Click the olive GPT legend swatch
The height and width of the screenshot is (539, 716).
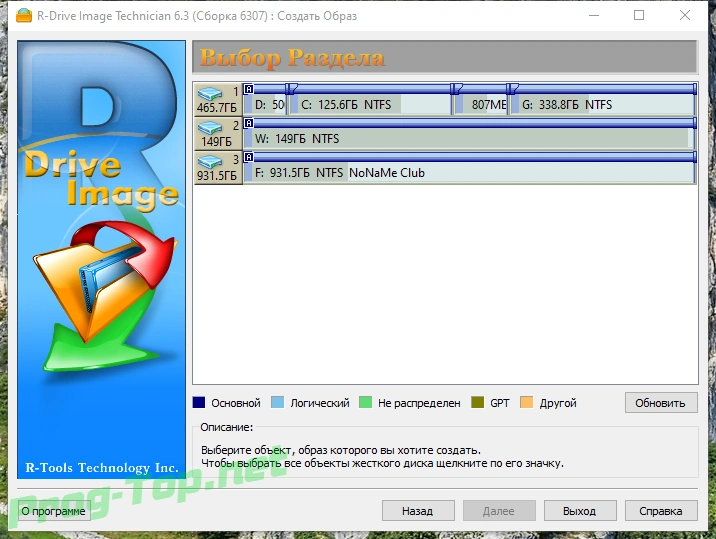click(x=477, y=402)
